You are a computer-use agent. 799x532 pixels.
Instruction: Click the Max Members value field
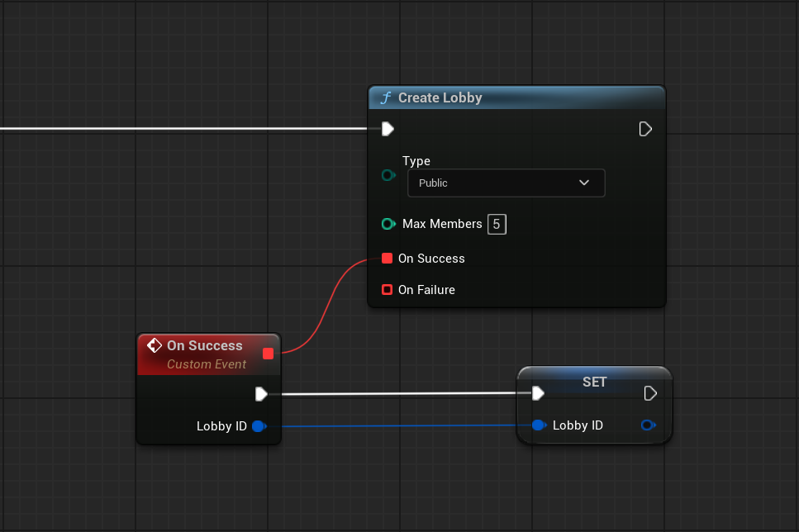pyautogui.click(x=496, y=224)
